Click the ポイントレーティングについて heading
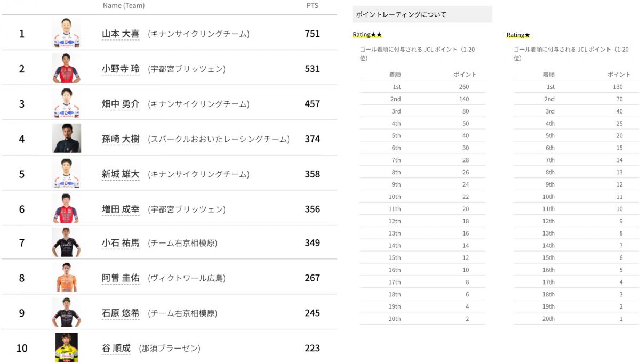Screen dimensions: 640x364 pyautogui.click(x=401, y=14)
